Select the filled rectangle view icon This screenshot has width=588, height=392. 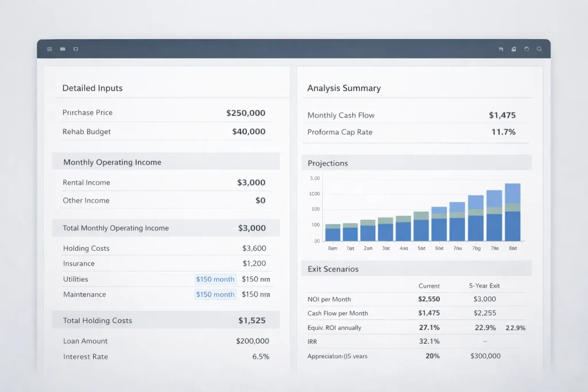click(63, 49)
